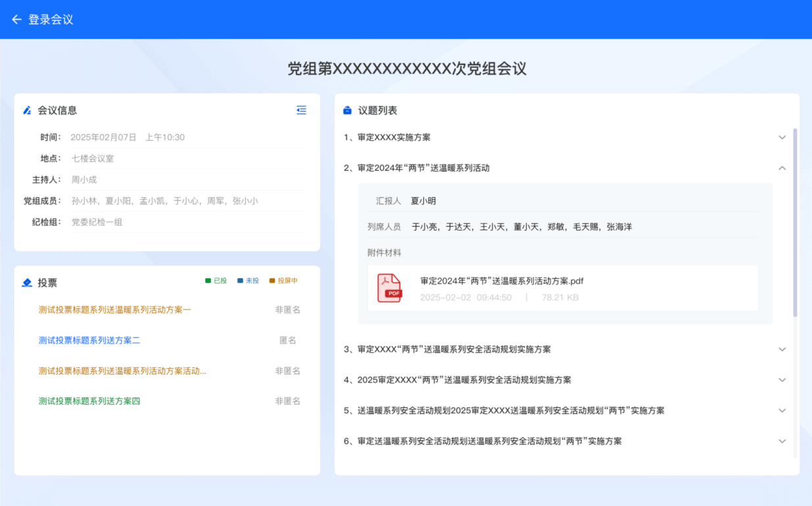Click the green 已投 legend swatch

click(x=208, y=281)
